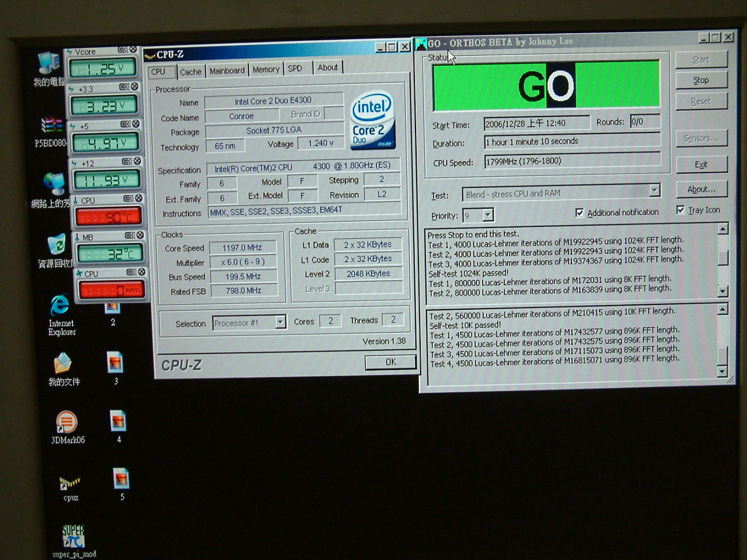Close the +3.3 voltage gadget

[x=134, y=86]
